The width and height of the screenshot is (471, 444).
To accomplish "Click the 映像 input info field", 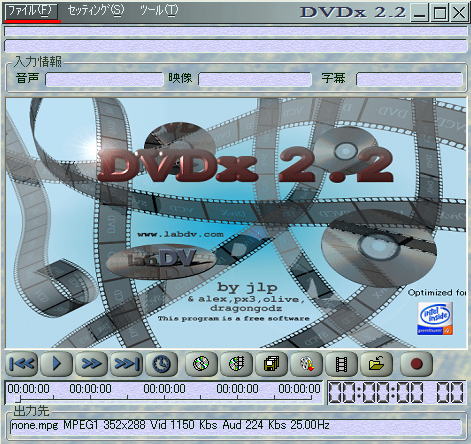I will pos(255,80).
